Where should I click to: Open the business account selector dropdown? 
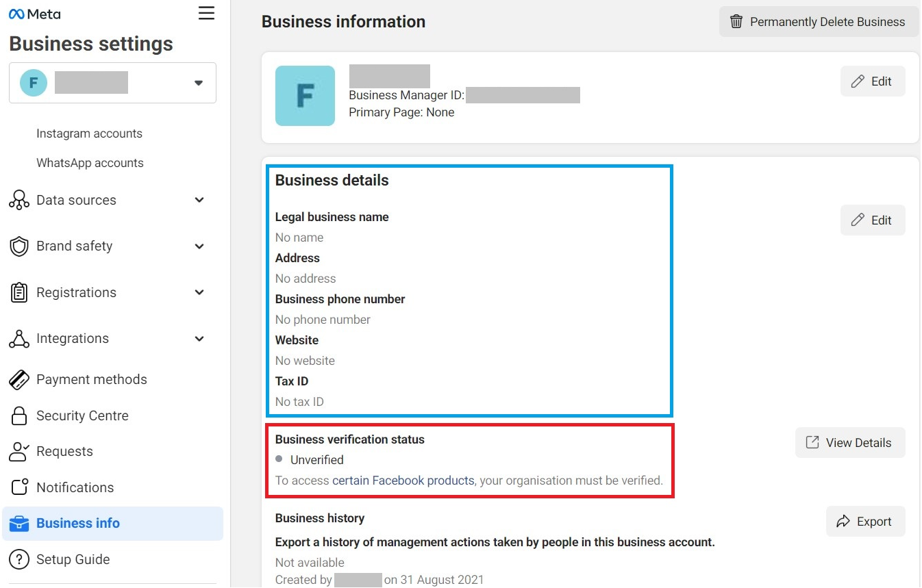[198, 83]
